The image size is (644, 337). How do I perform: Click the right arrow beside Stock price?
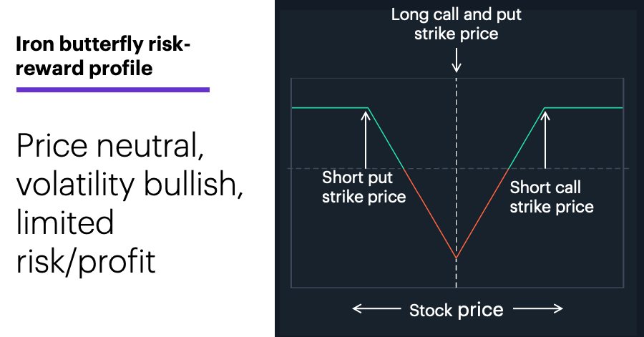click(538, 308)
